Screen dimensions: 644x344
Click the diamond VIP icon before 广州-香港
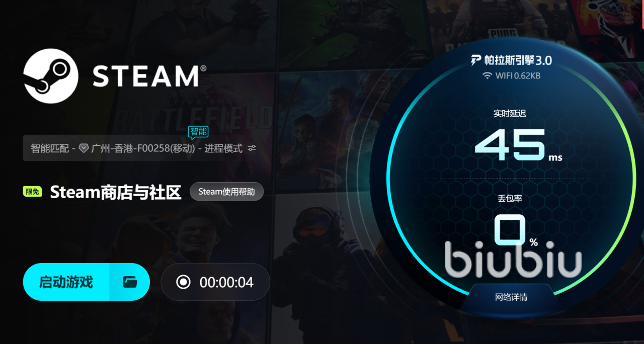84,148
